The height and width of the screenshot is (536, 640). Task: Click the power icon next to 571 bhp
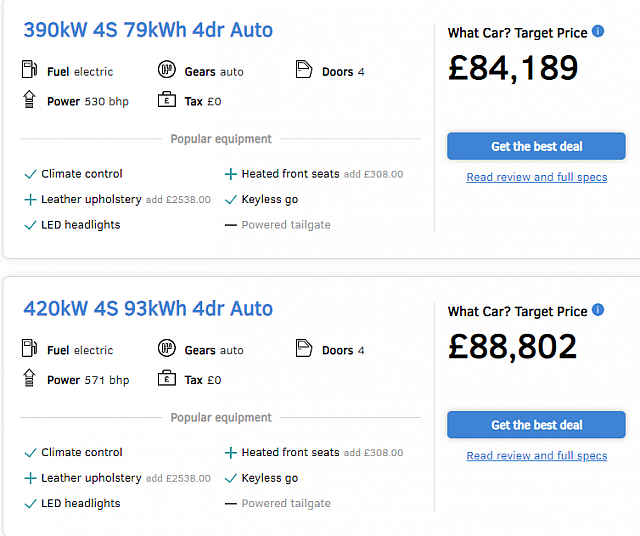click(x=29, y=378)
